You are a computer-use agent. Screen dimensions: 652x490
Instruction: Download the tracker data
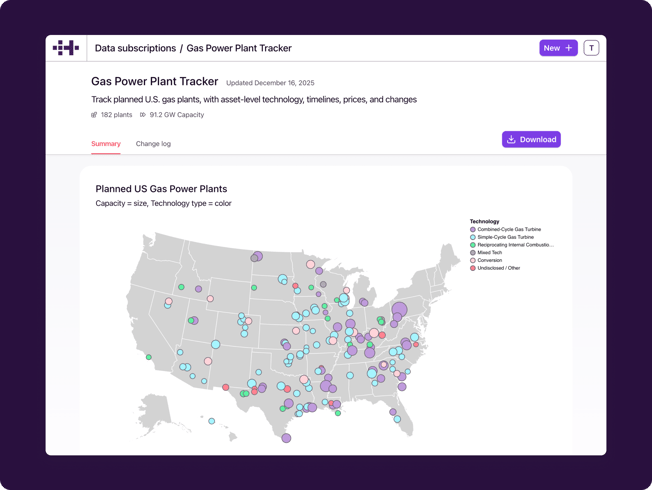pos(531,140)
